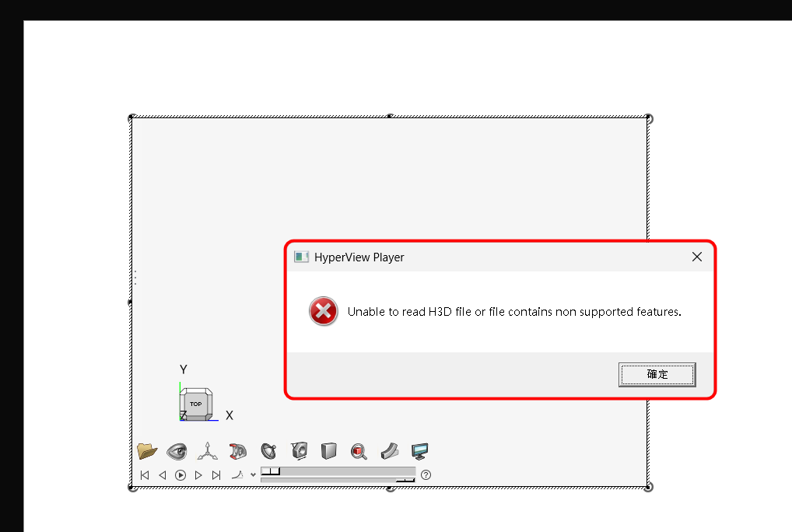Click the 確定 OK button
This screenshot has width=792, height=532.
point(657,375)
